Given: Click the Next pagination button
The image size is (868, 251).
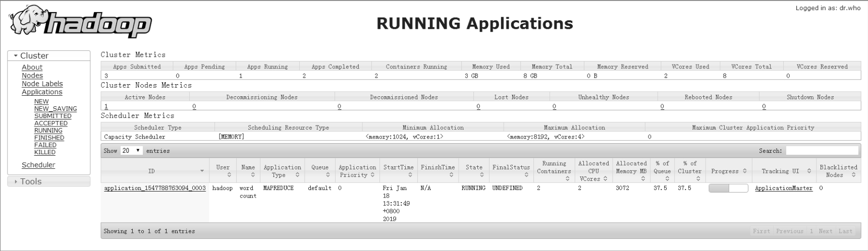Looking at the screenshot, I should click(x=825, y=231).
